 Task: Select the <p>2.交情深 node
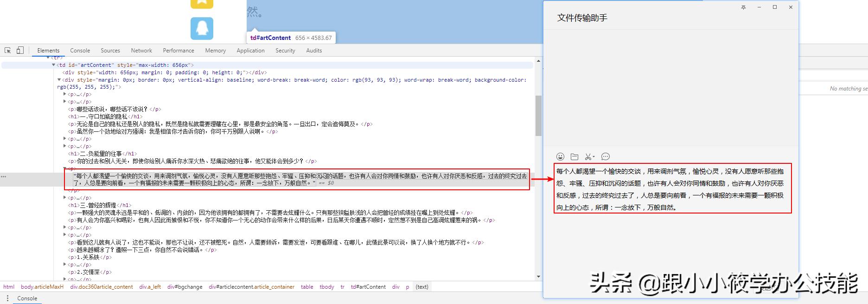pyautogui.click(x=90, y=272)
